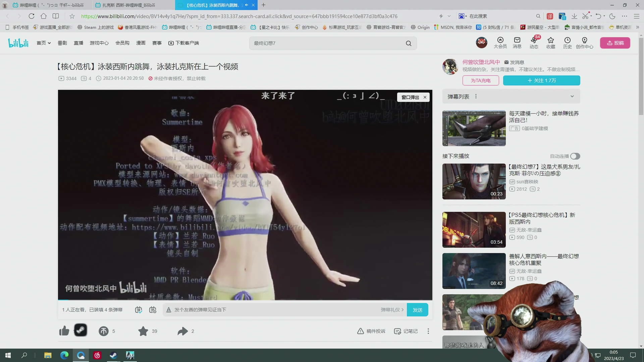The width and height of the screenshot is (644, 362).
Task: Open more options dots beside 记笔记
Action: coord(428,331)
